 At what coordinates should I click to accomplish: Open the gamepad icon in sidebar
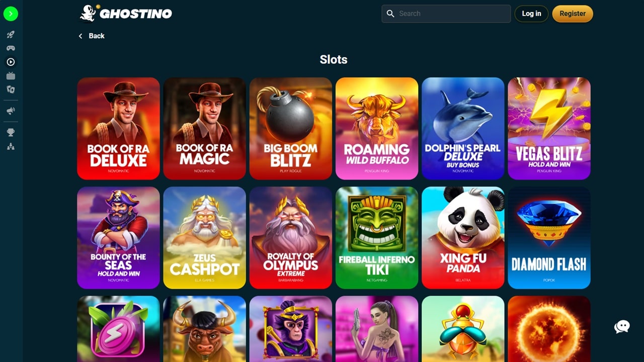click(11, 48)
